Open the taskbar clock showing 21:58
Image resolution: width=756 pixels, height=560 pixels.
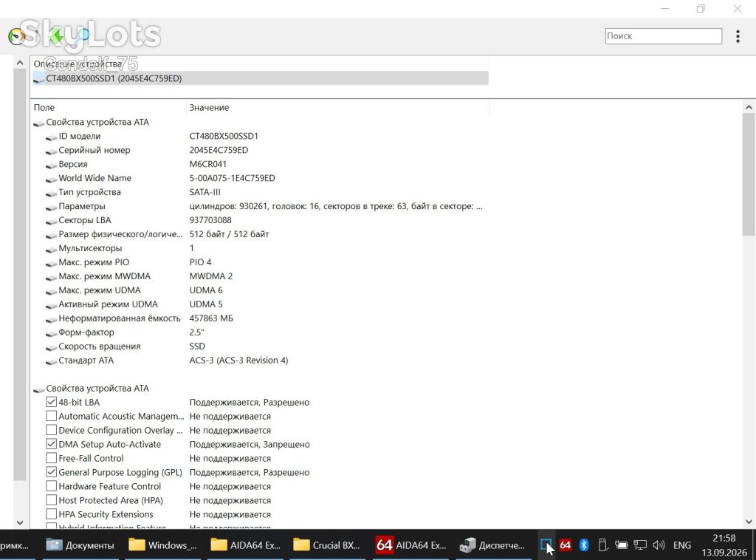(x=724, y=545)
